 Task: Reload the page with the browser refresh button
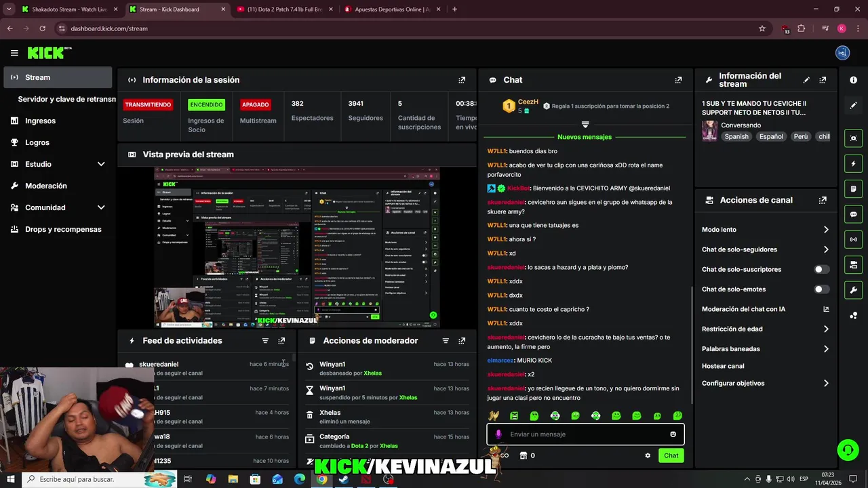tap(42, 28)
